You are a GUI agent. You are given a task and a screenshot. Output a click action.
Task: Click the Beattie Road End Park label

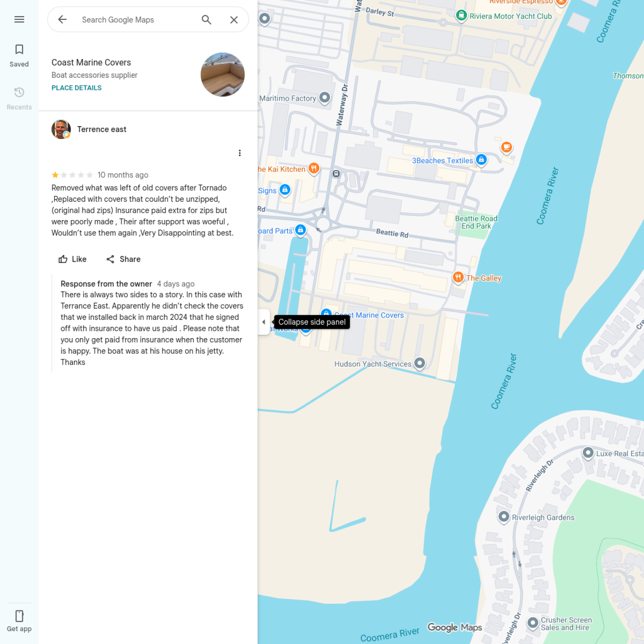[476, 222]
